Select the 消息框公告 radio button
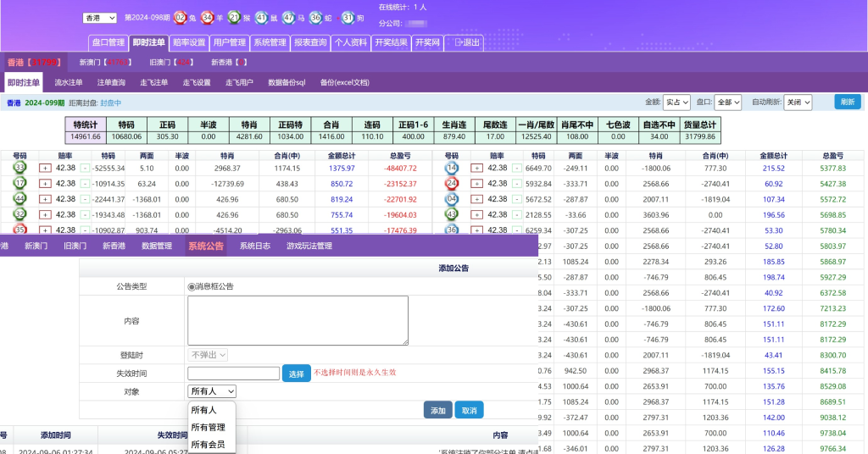The height and width of the screenshot is (454, 868). [192, 286]
